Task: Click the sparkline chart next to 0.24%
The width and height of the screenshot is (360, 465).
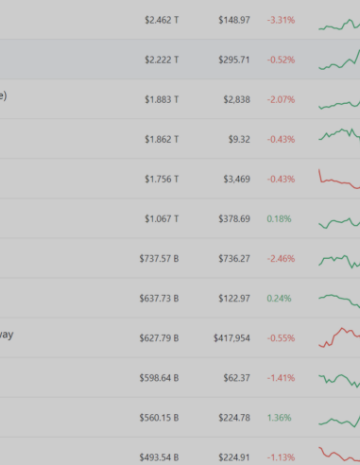Action: [x=339, y=301]
